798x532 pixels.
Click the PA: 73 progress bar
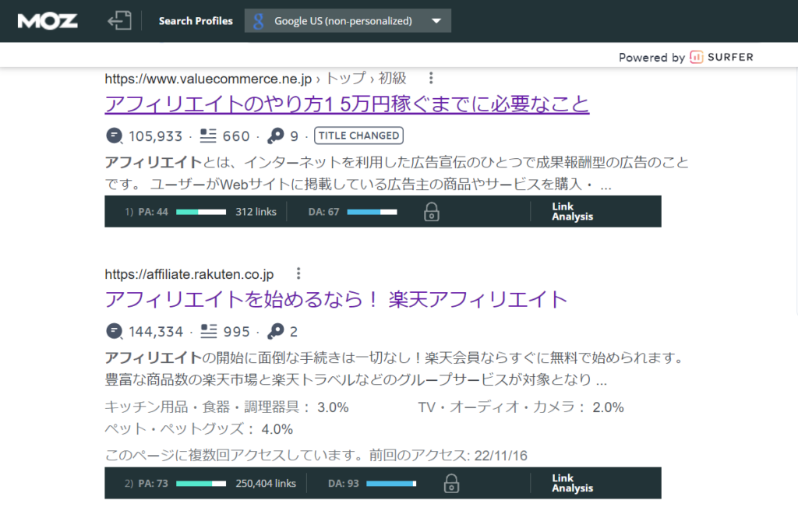[x=201, y=484]
